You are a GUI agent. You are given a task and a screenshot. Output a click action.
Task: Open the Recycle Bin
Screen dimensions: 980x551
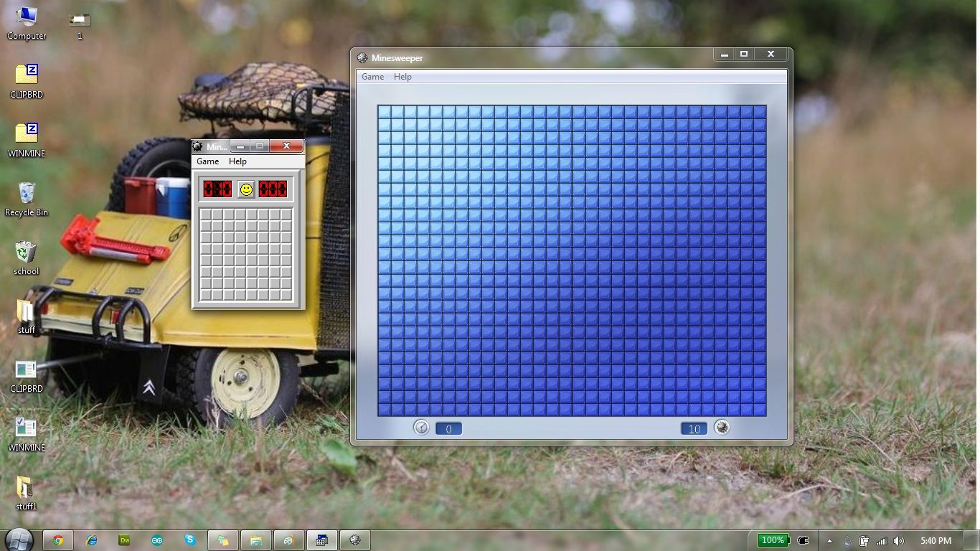26,192
